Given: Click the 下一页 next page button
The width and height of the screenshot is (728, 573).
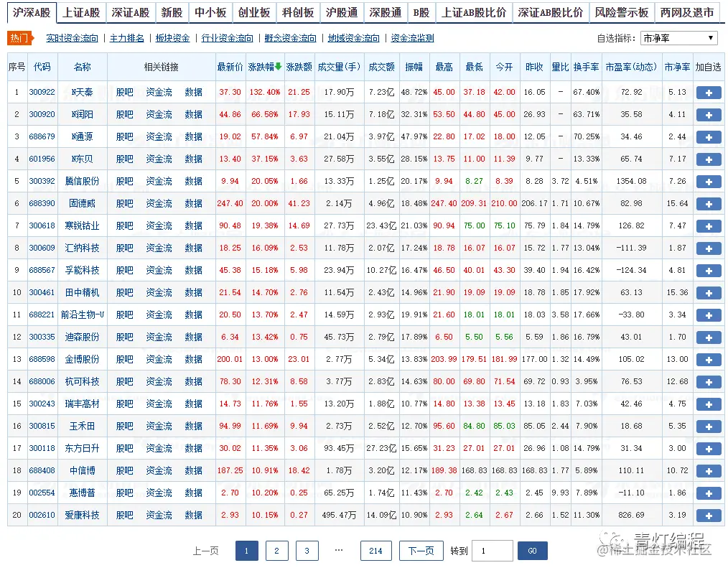Looking at the screenshot, I should click(x=421, y=550).
